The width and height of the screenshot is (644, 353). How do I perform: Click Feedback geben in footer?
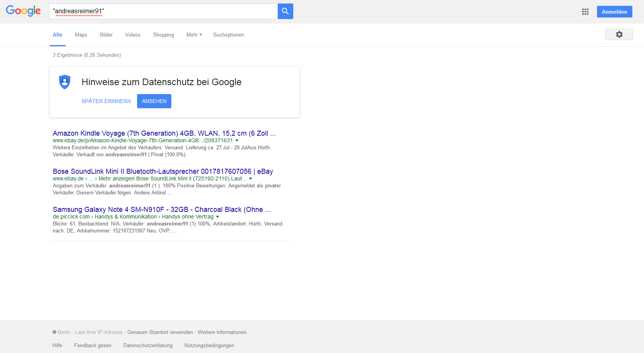pyautogui.click(x=93, y=346)
